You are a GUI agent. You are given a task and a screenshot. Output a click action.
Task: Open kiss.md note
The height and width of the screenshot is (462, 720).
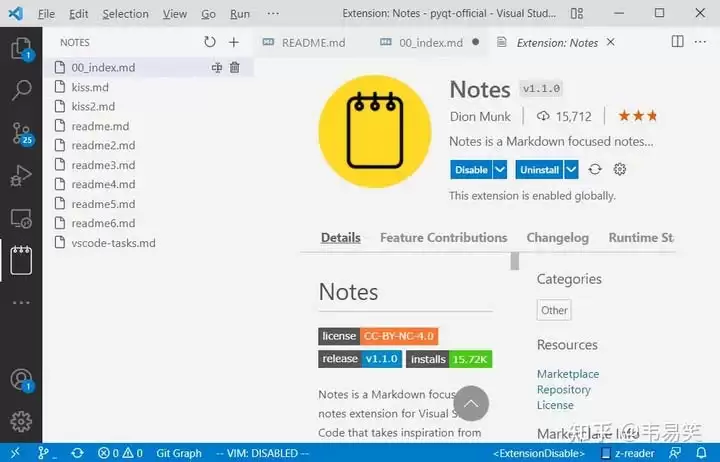148,87
